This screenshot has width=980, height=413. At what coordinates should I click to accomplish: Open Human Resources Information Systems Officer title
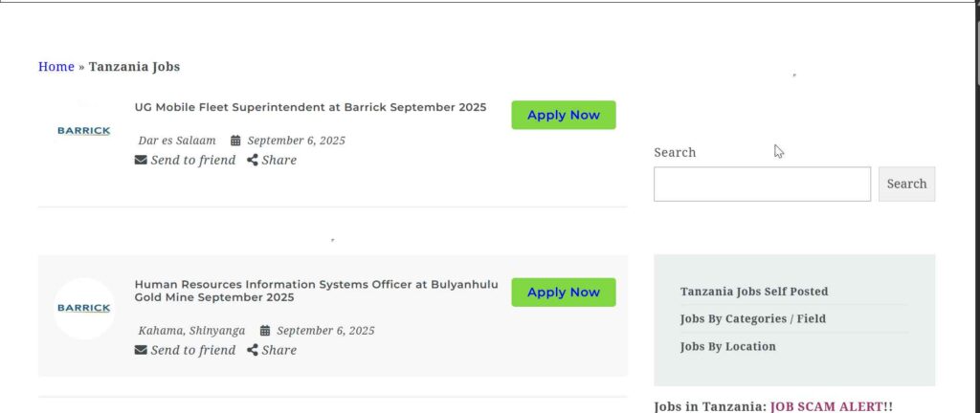click(x=316, y=291)
